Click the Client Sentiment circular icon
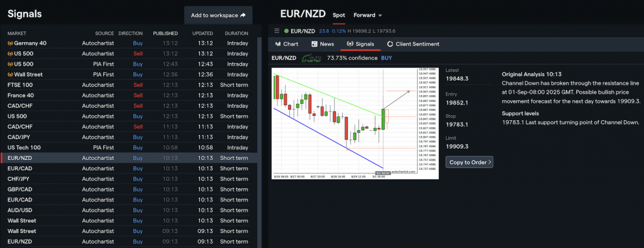This screenshot has width=644, height=248. pyautogui.click(x=390, y=44)
